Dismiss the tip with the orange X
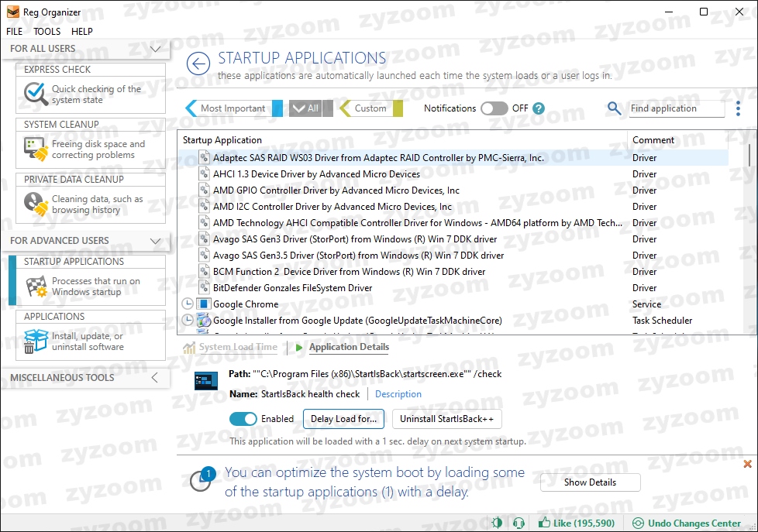Viewport: 758px width, 532px height. pos(747,464)
